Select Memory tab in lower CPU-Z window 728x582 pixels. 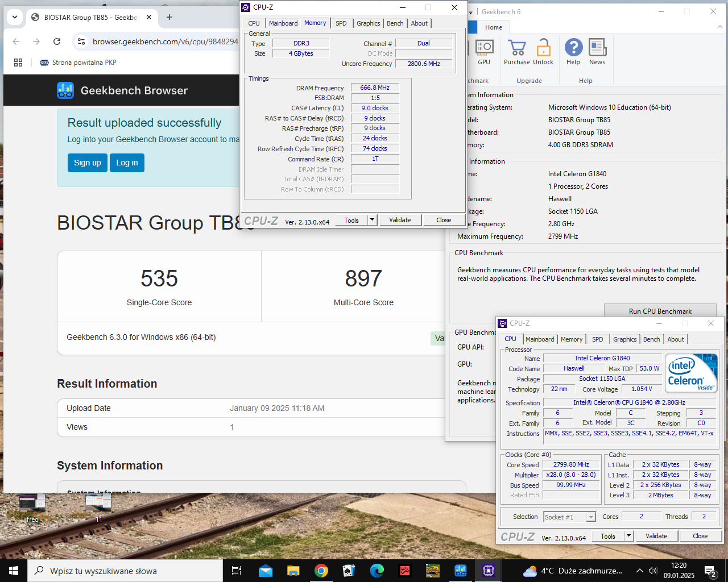click(572, 339)
